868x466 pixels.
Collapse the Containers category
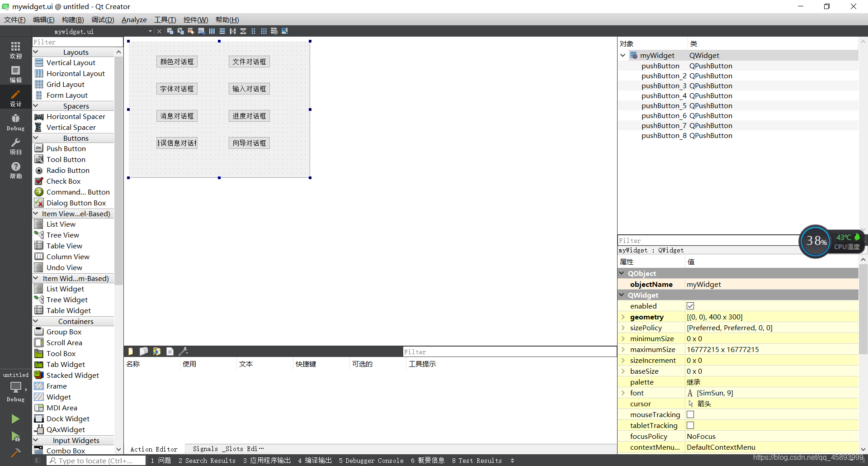pyautogui.click(x=36, y=321)
